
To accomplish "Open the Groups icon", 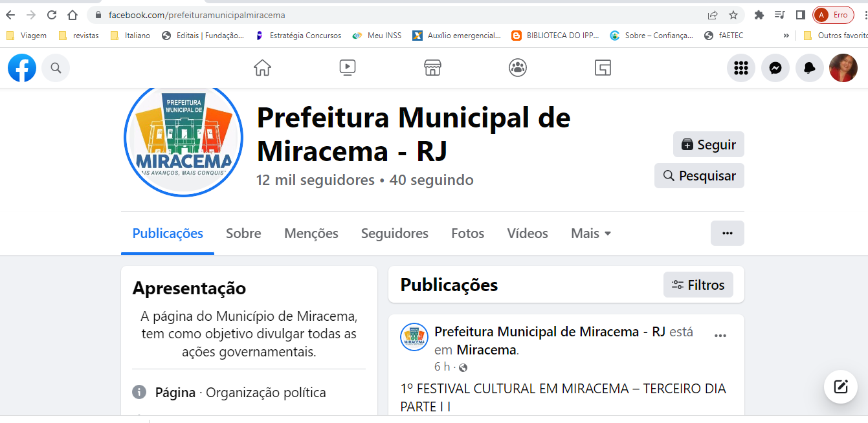I will pyautogui.click(x=518, y=68).
